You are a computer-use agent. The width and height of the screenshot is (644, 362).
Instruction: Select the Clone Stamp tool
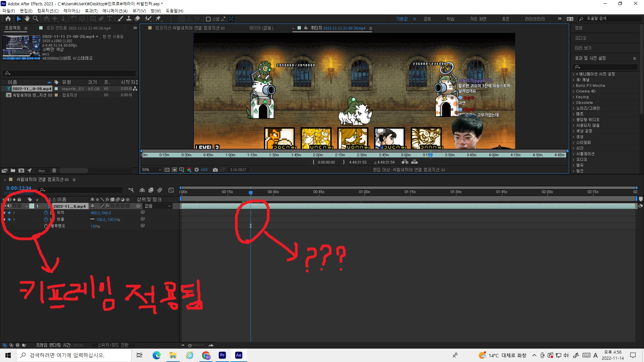pyautogui.click(x=128, y=19)
